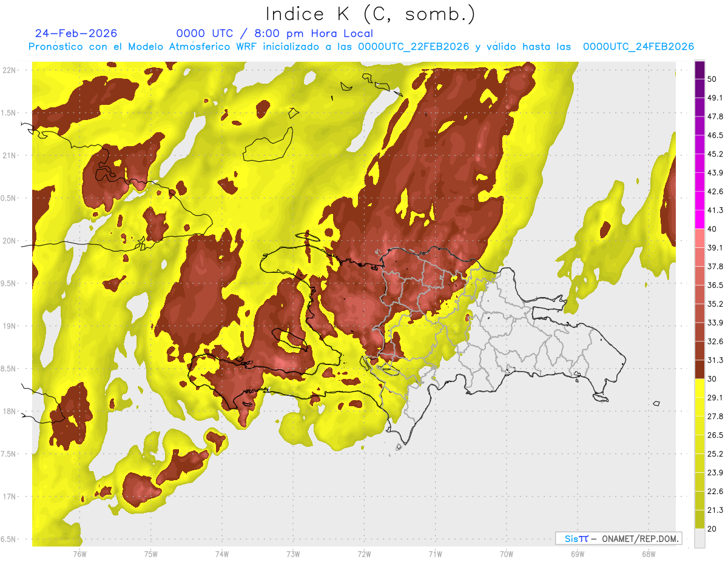Click the '74W' longitude axis label
The image size is (728, 562).
coord(222,554)
